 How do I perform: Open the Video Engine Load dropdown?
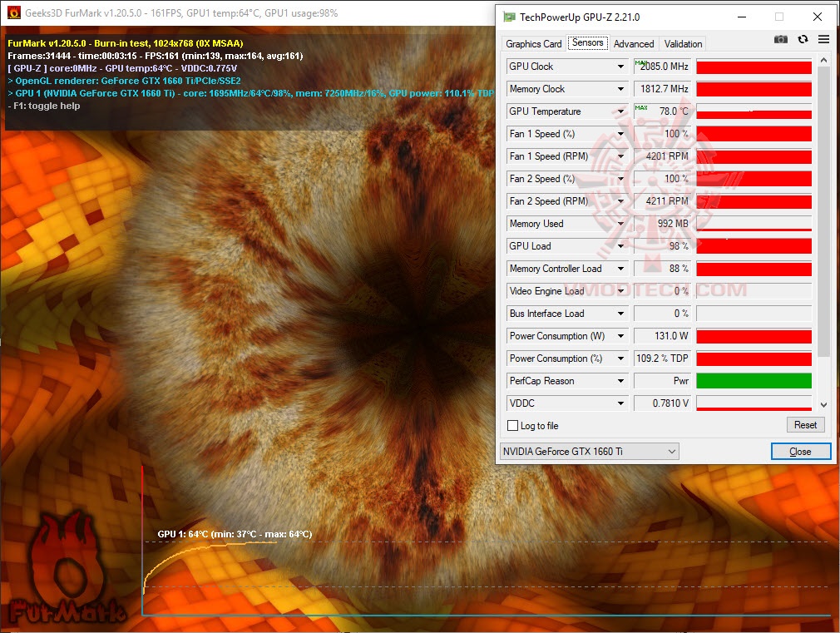[620, 291]
